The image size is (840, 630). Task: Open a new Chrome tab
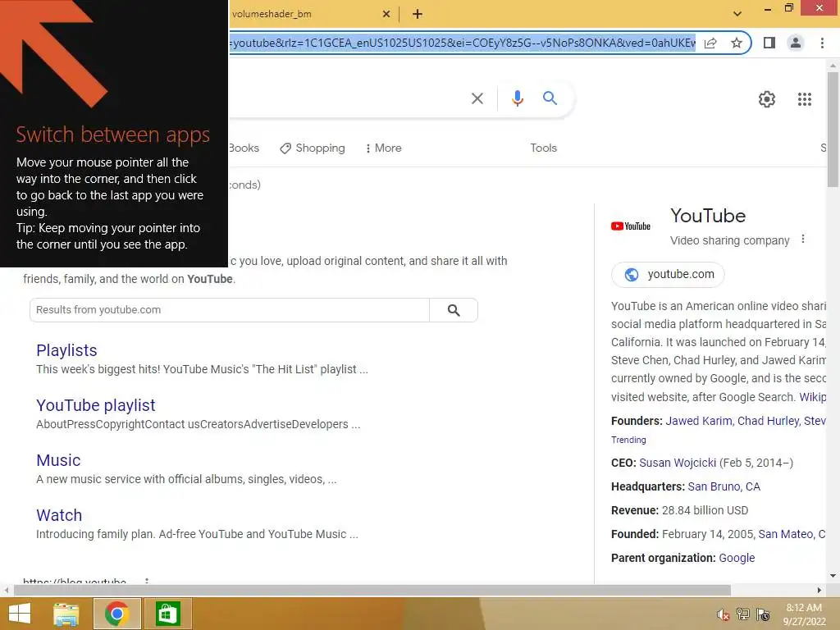418,15
